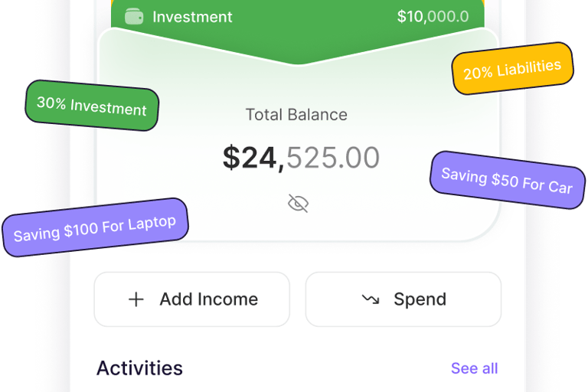This screenshot has width=588, height=392.
Task: Click the Activities section heading
Action: point(139,368)
